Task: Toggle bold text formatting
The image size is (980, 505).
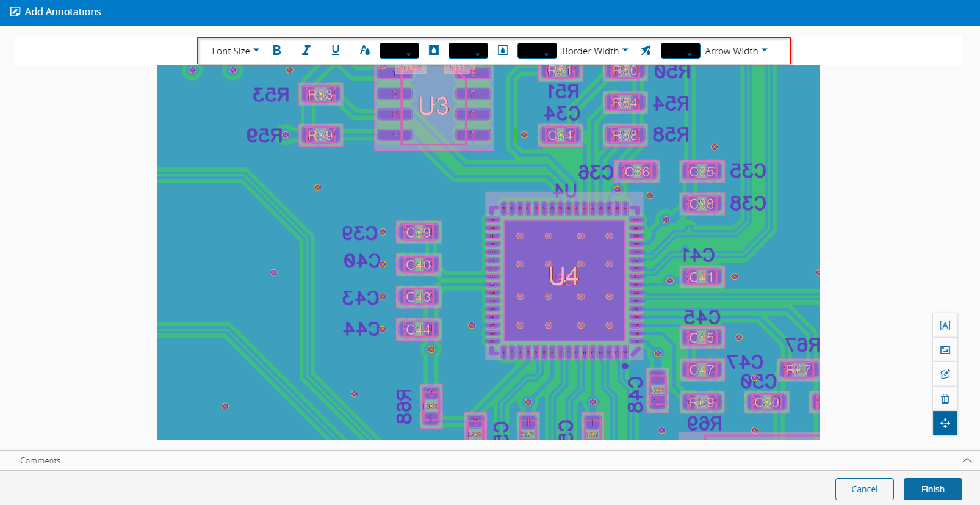Action: point(276,51)
